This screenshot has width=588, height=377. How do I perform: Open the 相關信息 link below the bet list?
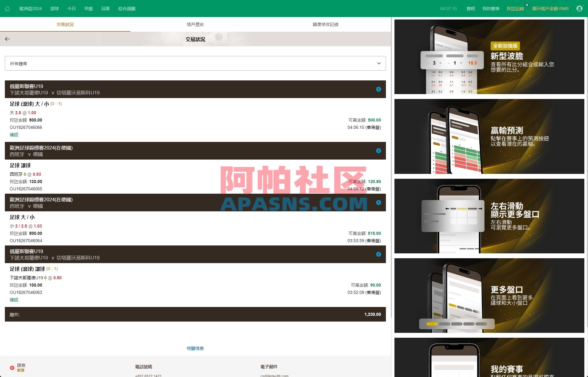pyautogui.click(x=195, y=348)
